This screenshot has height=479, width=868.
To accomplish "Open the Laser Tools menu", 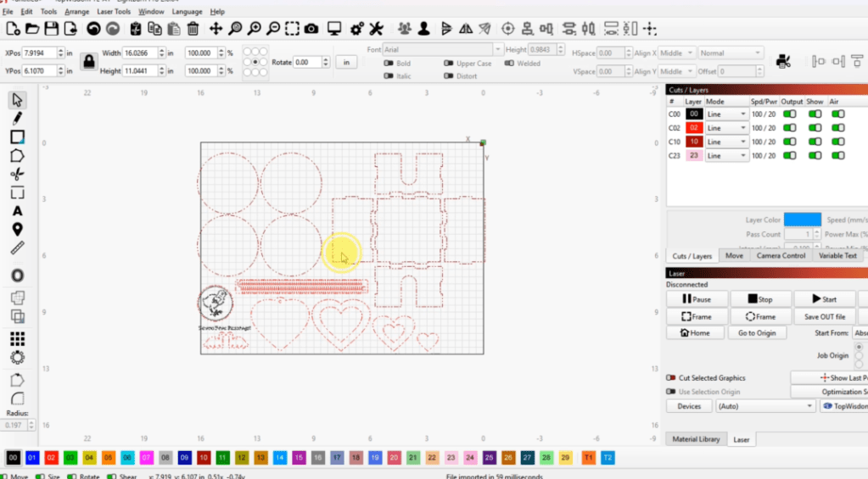I will [113, 12].
